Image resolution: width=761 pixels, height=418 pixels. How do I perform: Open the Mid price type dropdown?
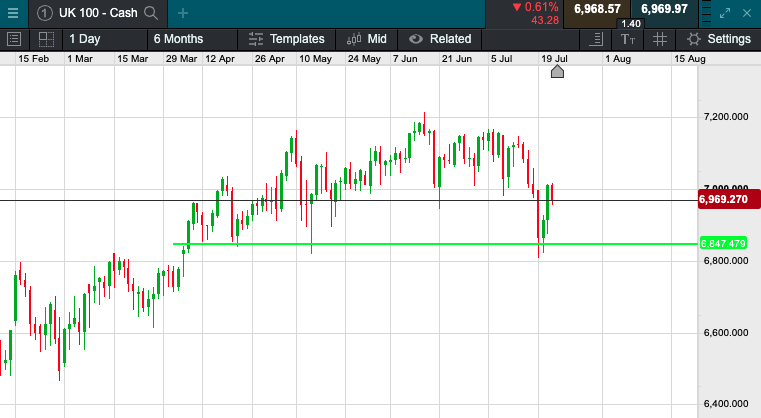(x=366, y=39)
